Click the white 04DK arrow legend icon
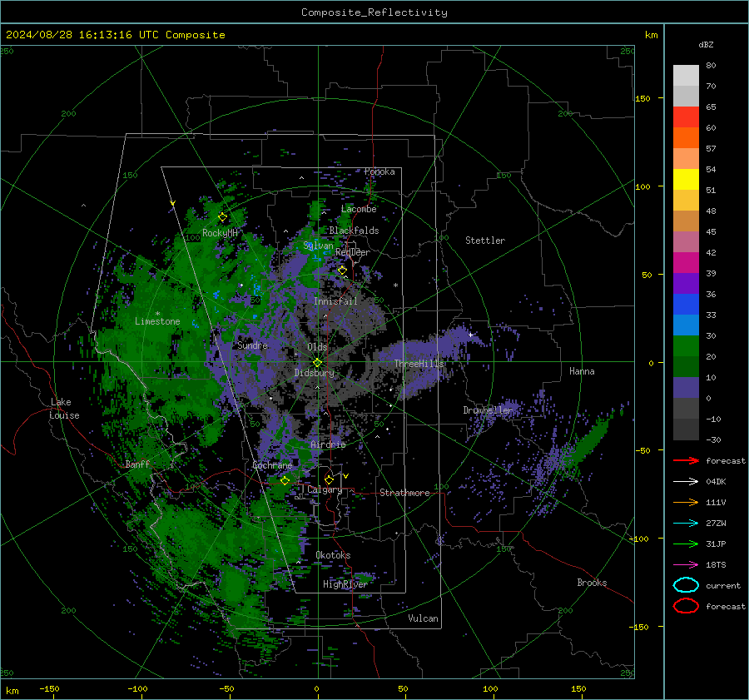This screenshot has width=749, height=700. click(686, 482)
